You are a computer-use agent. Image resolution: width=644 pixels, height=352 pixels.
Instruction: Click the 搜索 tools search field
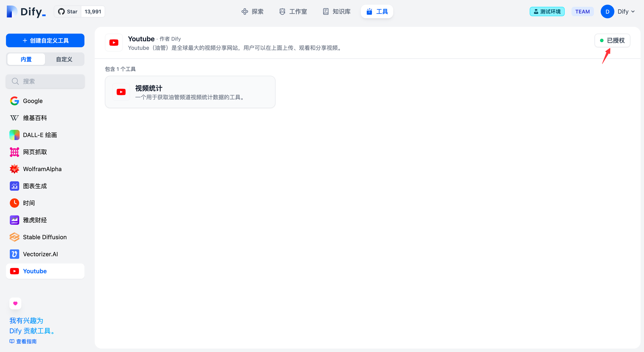(45, 81)
